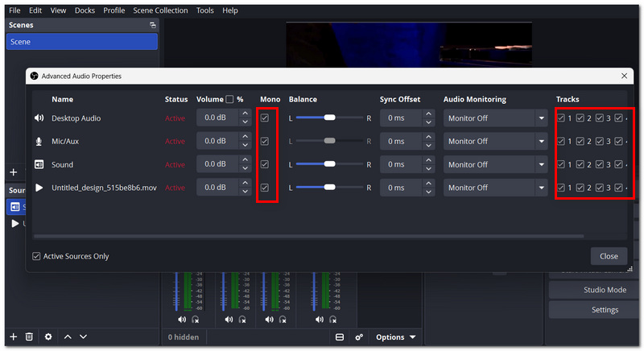Toggle monitoring headphone icon on third mixer channel
This screenshot has height=351, width=644.
[x=283, y=320]
